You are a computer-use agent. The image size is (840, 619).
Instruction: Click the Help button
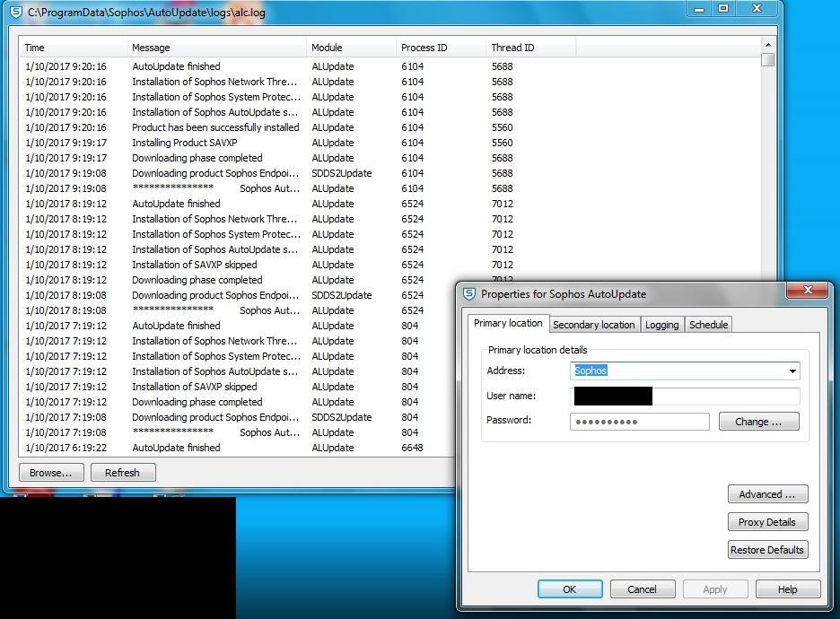pyautogui.click(x=788, y=589)
